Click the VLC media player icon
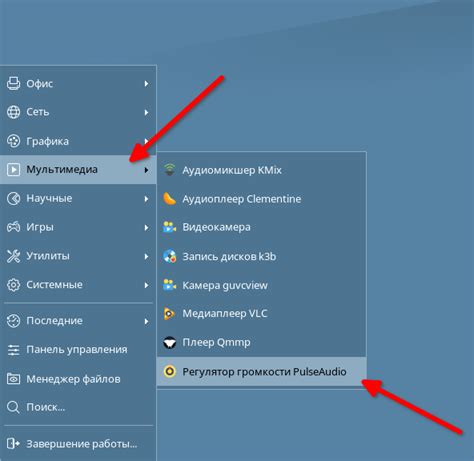 pos(169,313)
